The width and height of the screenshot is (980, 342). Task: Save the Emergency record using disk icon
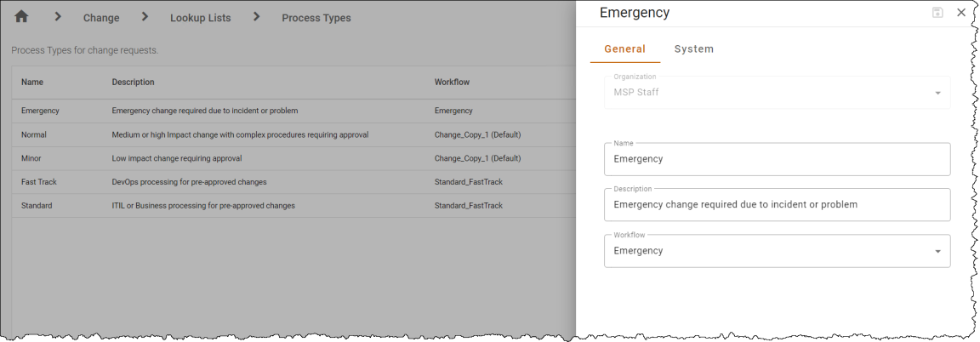click(937, 13)
